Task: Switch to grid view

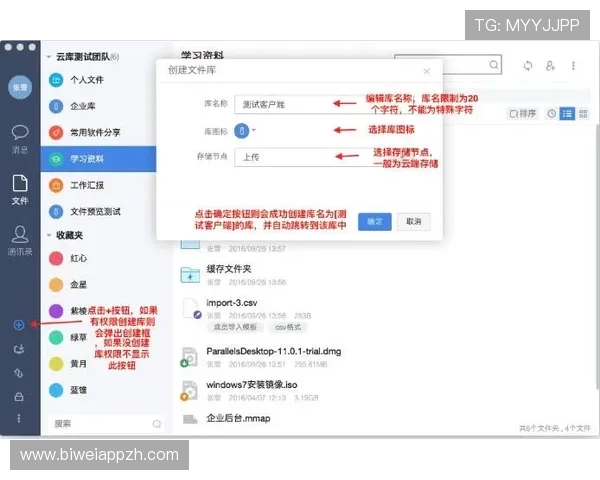Action: click(583, 114)
